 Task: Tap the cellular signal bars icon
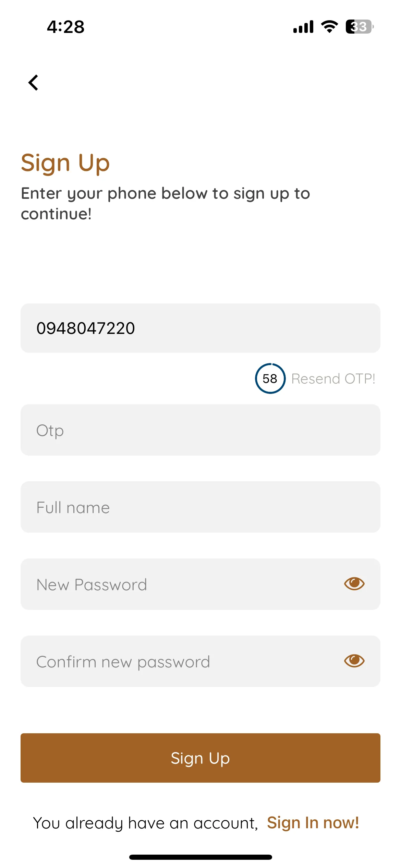click(x=303, y=26)
